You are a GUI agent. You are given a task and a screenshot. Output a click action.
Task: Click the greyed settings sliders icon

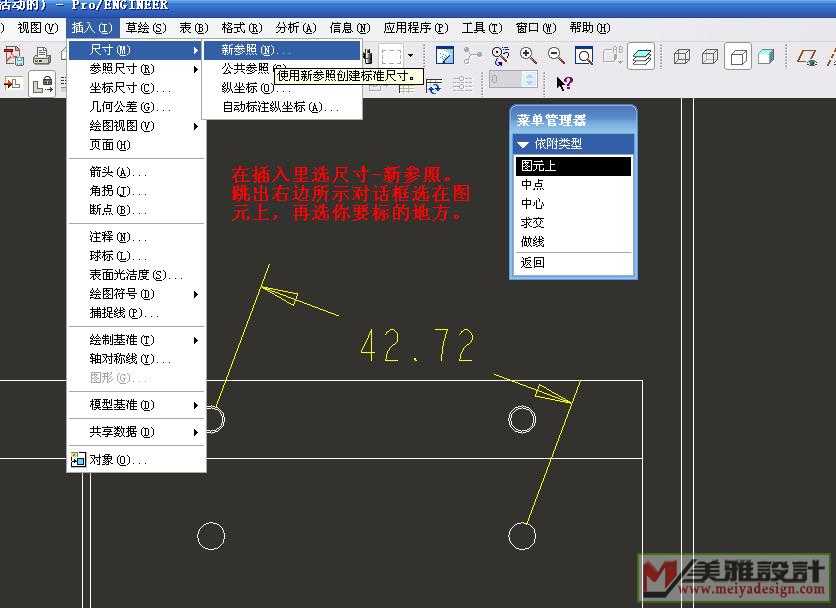click(x=462, y=84)
